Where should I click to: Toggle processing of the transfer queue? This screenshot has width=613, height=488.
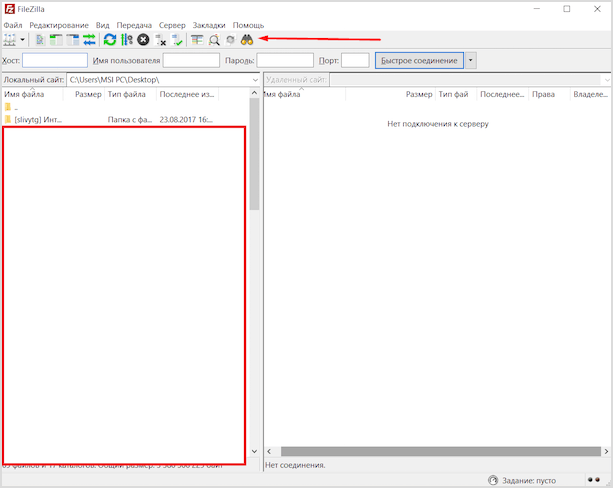(x=126, y=40)
